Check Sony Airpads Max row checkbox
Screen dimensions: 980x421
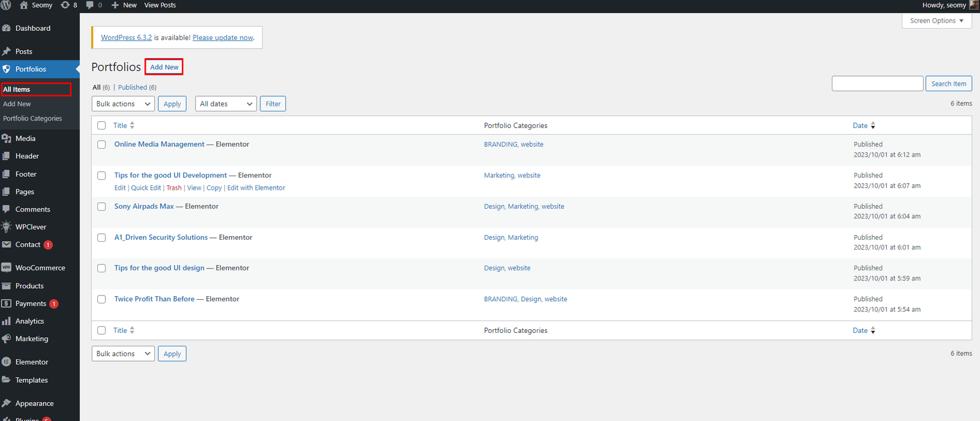[102, 206]
